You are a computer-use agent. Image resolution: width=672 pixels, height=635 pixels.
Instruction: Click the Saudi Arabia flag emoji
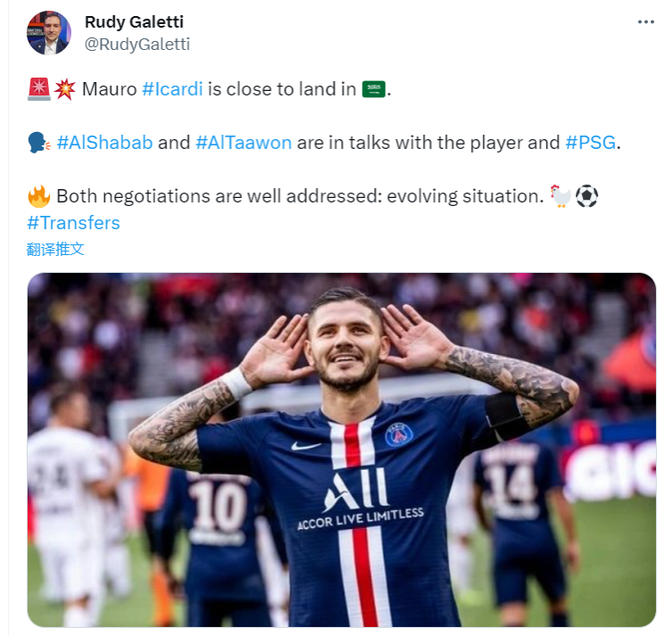click(373, 89)
